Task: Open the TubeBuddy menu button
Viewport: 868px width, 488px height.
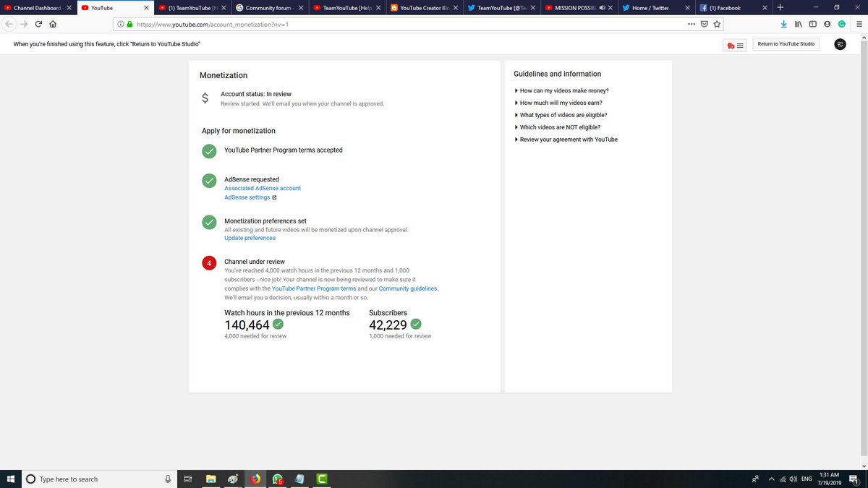Action: (x=736, y=45)
